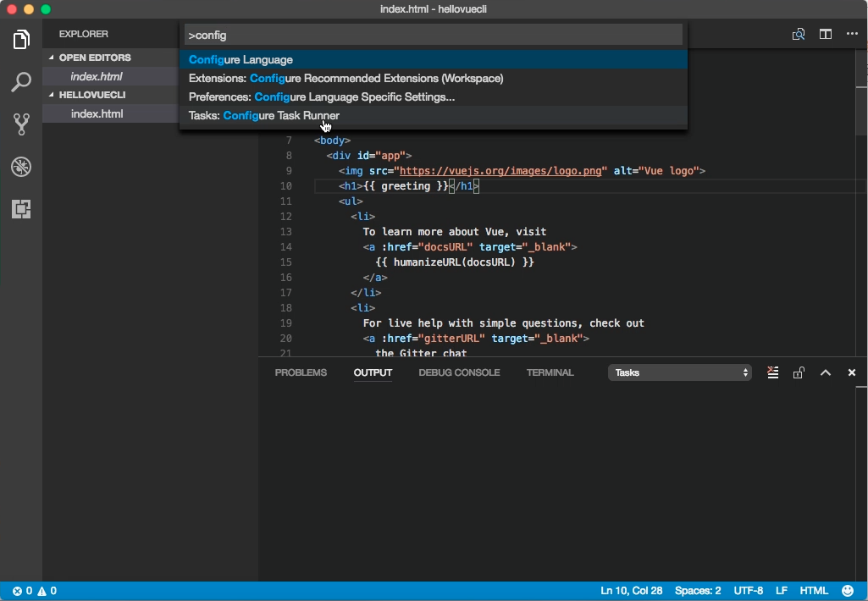Click the HTML language mode indicator
This screenshot has height=601, width=868.
coord(814,591)
